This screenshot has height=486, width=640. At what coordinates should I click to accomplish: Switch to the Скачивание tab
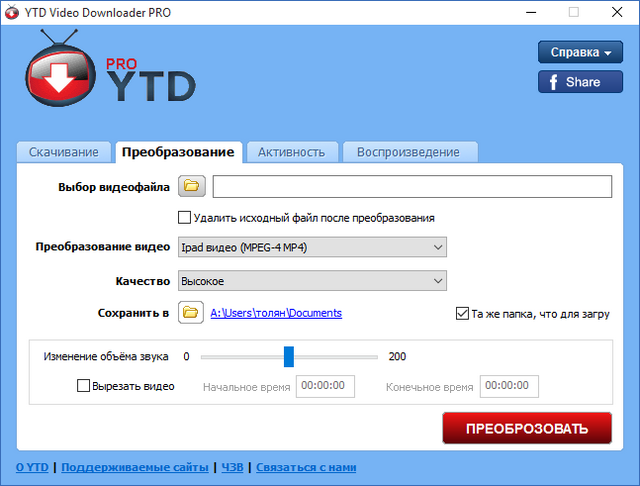point(64,152)
